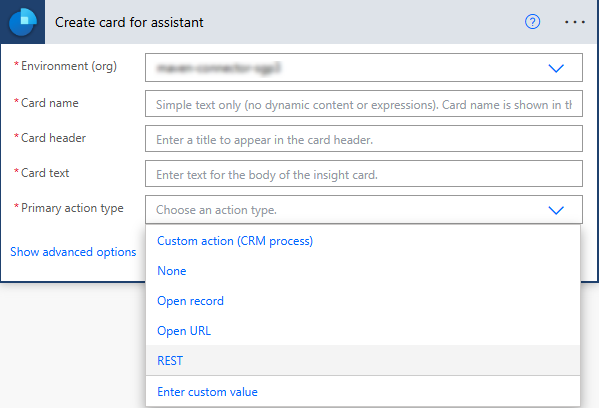Click the Create card for assistant title
Image resolution: width=599 pixels, height=408 pixels.
click(129, 22)
